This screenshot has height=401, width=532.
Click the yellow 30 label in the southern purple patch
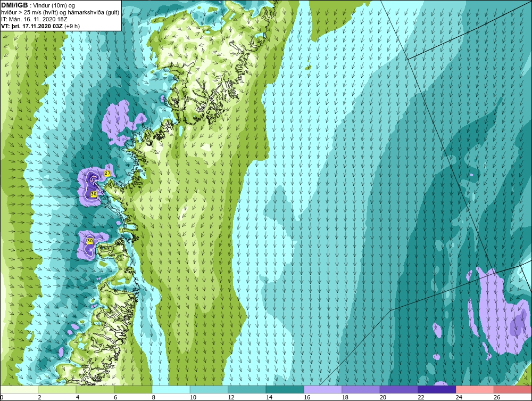point(89,241)
